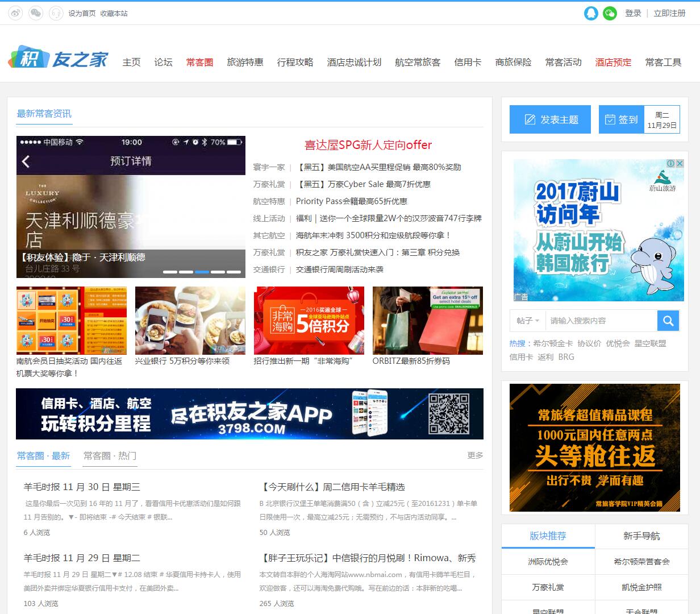Click the 积友之家 site logo

[x=58, y=57]
